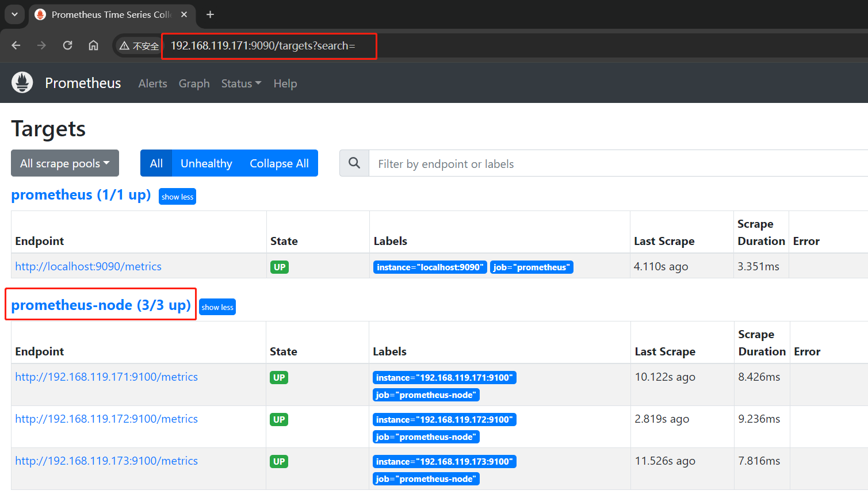
Task: Open All scrape pools dropdown
Action: pyautogui.click(x=65, y=163)
